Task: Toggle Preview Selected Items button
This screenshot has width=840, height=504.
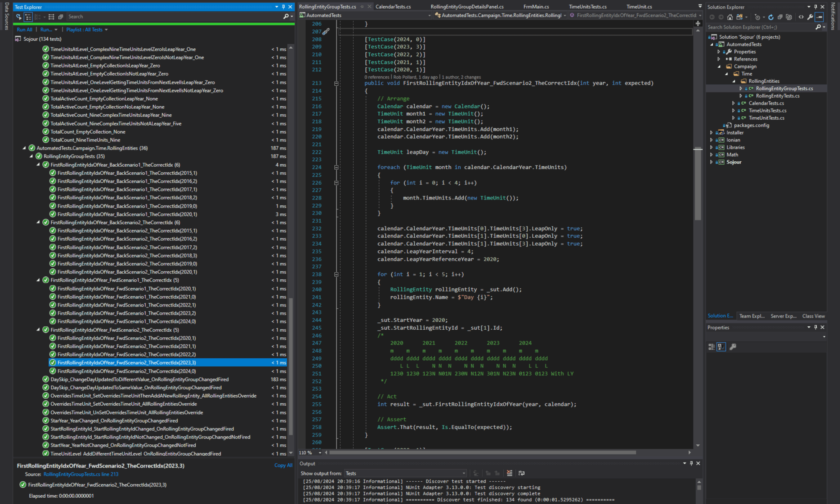Action: tap(819, 17)
